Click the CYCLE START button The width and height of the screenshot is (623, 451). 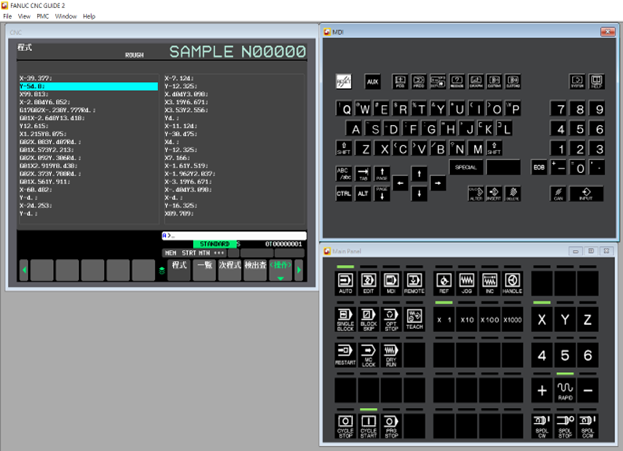368,426
